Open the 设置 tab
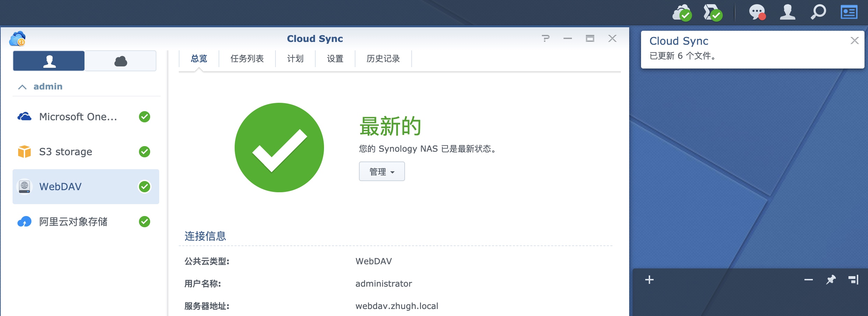Screen dimensions: 868x316 335,59
